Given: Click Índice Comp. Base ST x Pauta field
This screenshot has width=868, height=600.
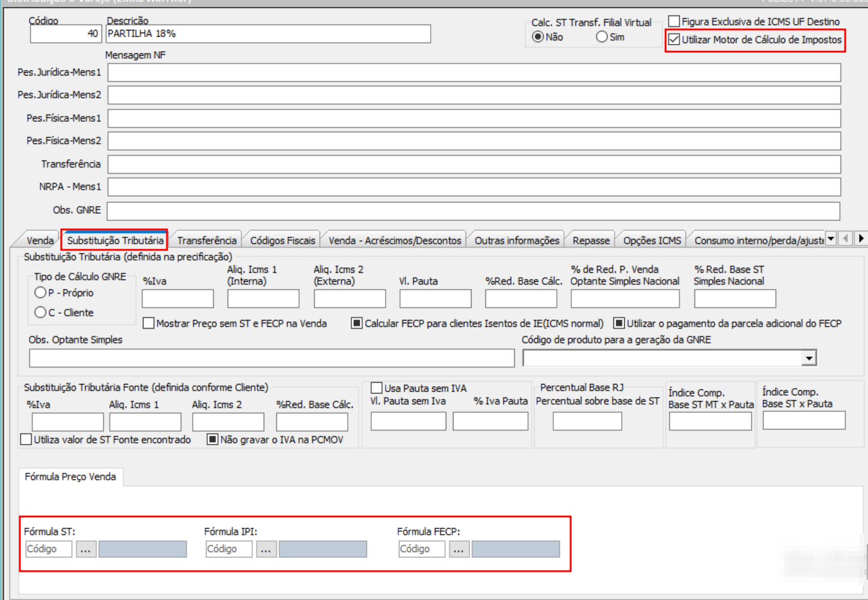Looking at the screenshot, I should pyautogui.click(x=804, y=420).
